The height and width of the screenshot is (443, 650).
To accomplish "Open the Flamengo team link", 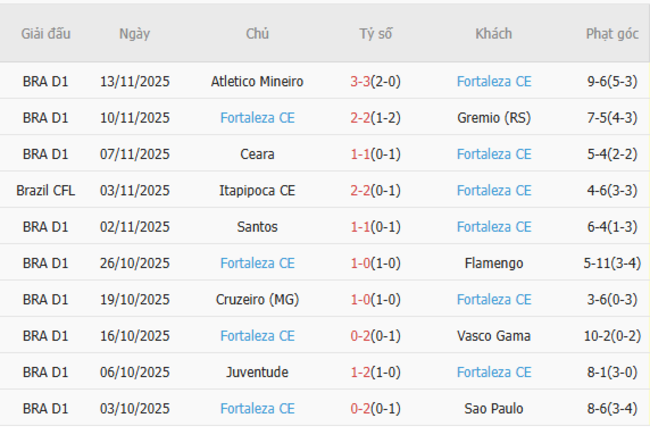I will pos(493,263).
